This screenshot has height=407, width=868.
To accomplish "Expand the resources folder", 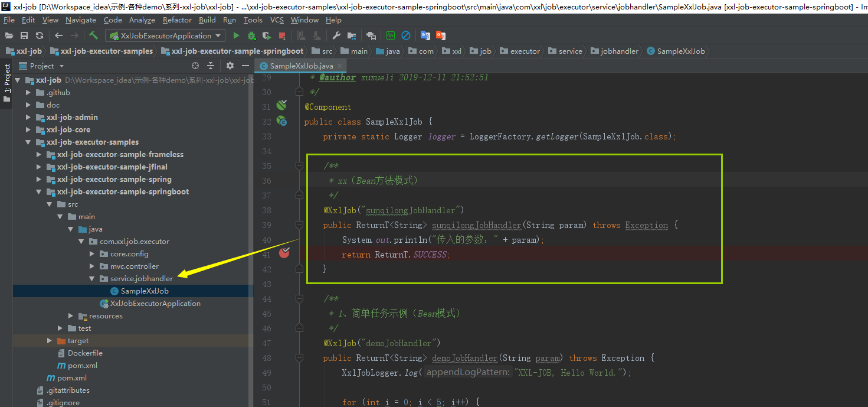I will click(71, 315).
